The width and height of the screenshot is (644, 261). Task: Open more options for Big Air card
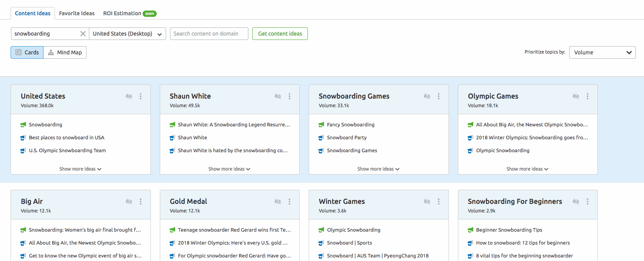[141, 202]
